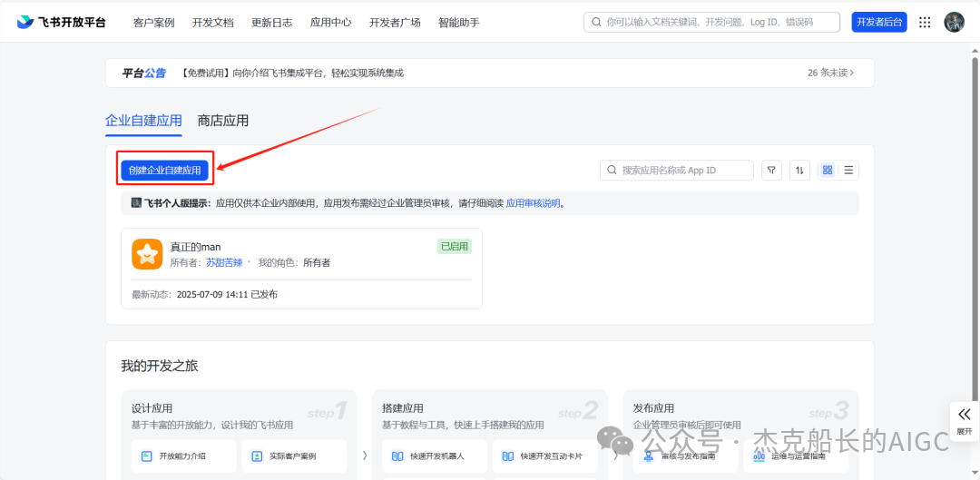This screenshot has width=980, height=480.
Task: Click the 飞书开放平台 logo
Action: [x=62, y=22]
